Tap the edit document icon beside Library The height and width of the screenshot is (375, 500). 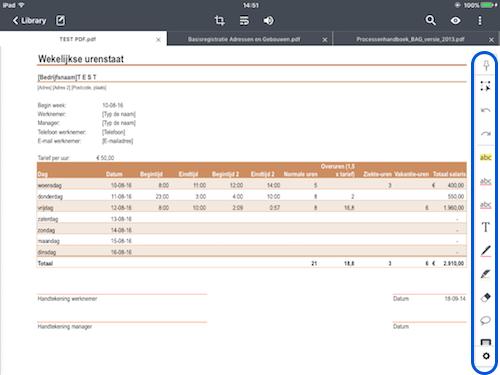pyautogui.click(x=60, y=21)
